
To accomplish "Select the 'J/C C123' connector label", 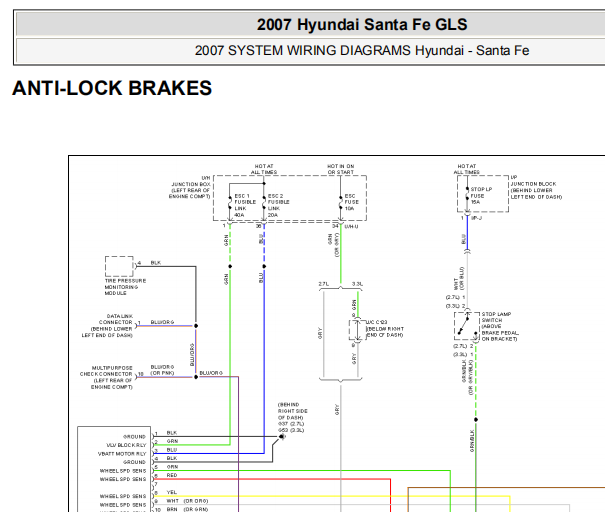I will (376, 322).
